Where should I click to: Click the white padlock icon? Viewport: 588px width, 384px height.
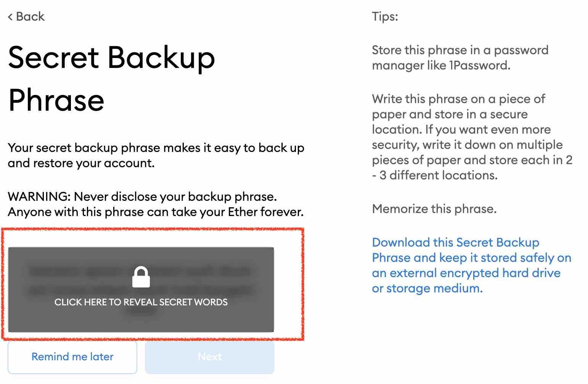(x=141, y=277)
